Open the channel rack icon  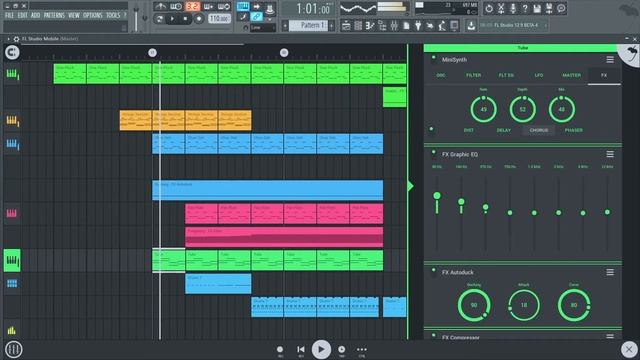[358, 26]
